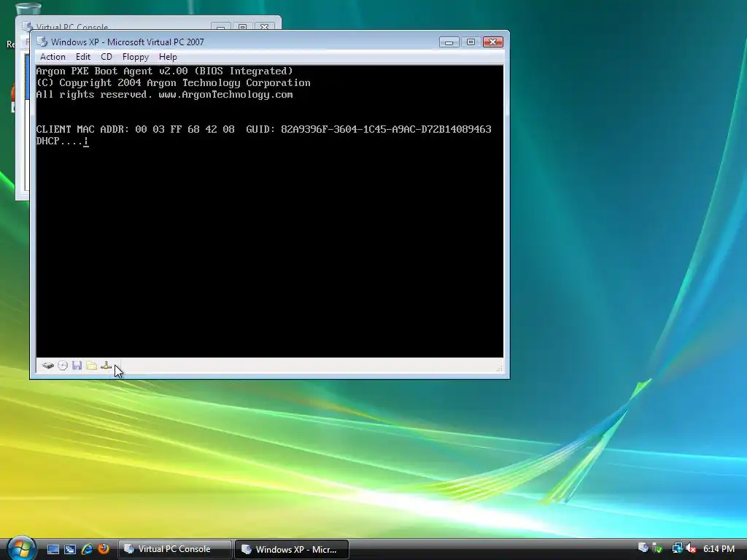
Task: Click the shared folders status icon
Action: pyautogui.click(x=91, y=366)
